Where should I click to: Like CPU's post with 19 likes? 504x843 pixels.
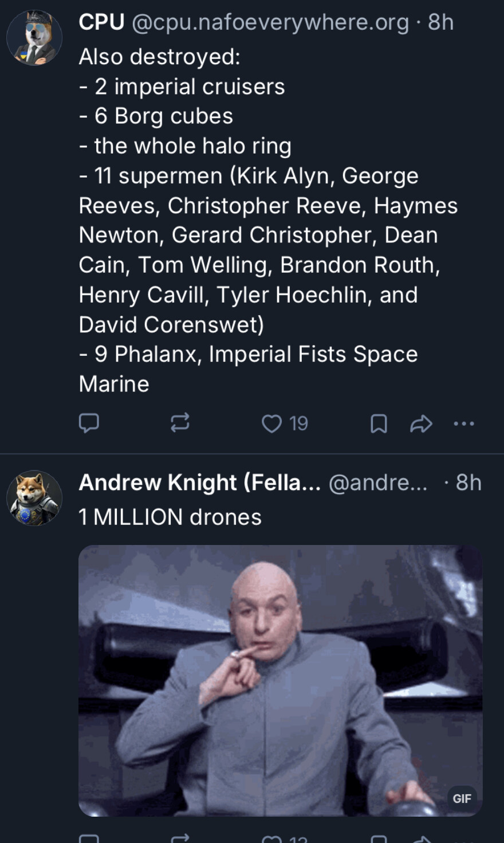click(285, 424)
